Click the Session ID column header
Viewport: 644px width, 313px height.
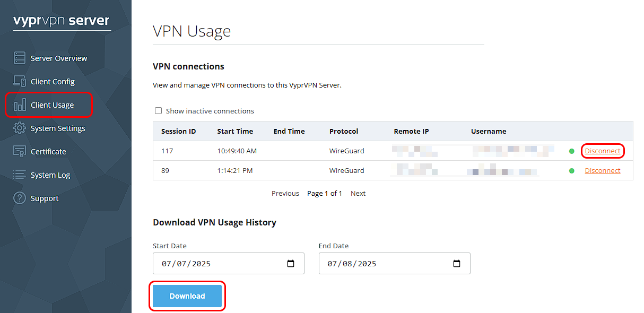pyautogui.click(x=179, y=131)
